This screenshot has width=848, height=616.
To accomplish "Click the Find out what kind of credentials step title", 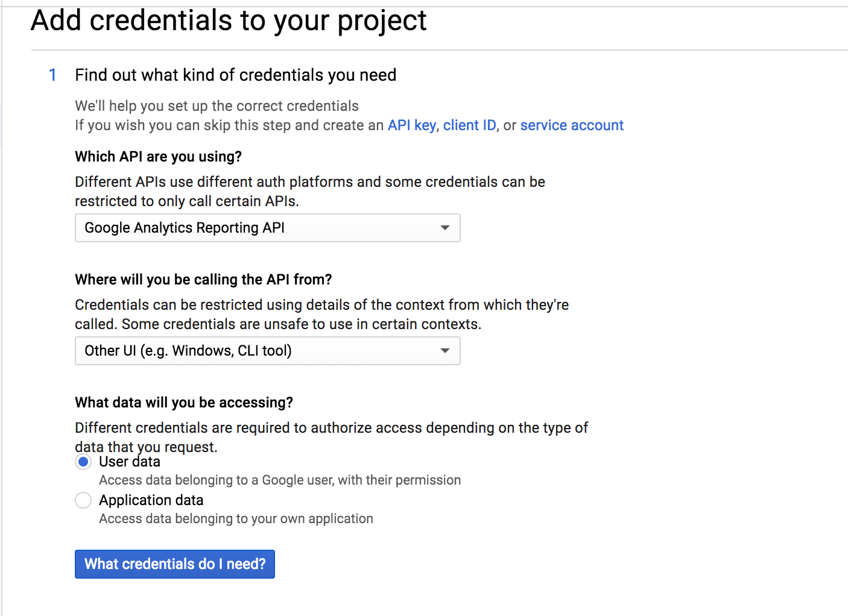I will pos(235,75).
